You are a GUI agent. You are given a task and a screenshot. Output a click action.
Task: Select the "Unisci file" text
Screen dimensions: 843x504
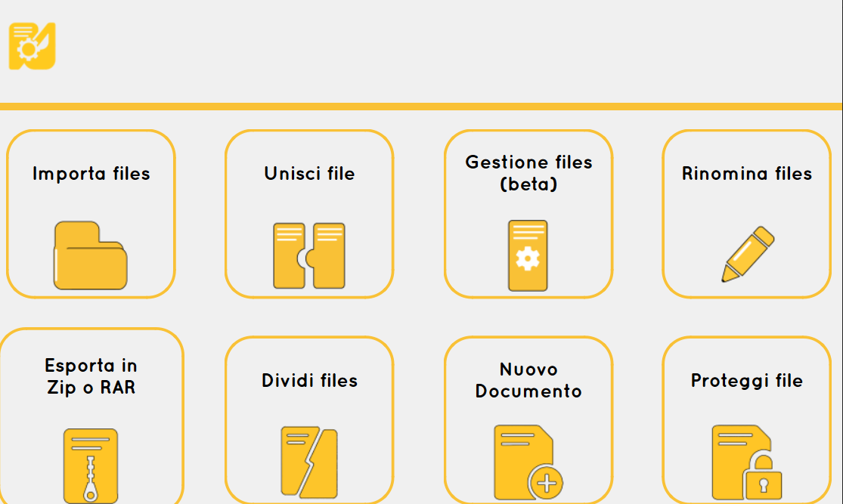tap(309, 174)
